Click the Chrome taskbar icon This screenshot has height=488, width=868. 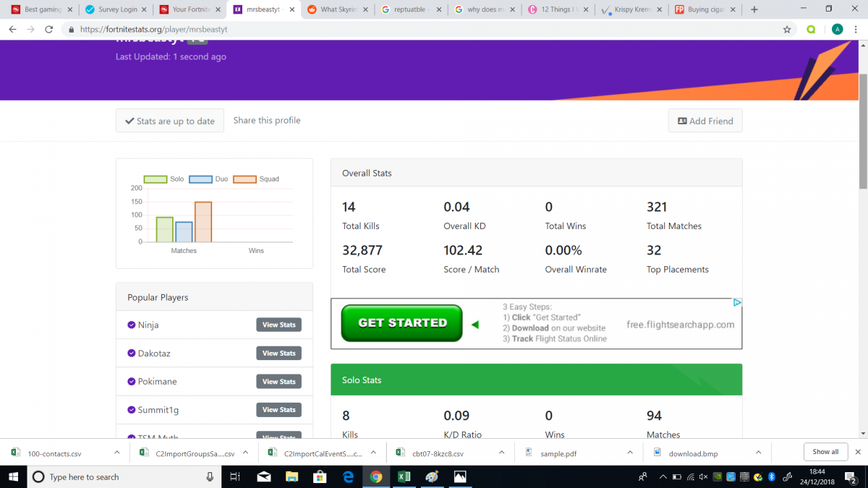click(x=376, y=476)
